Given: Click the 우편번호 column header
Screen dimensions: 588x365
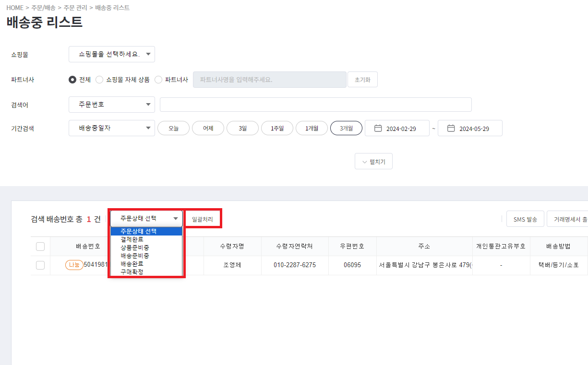Looking at the screenshot, I should pos(352,247).
